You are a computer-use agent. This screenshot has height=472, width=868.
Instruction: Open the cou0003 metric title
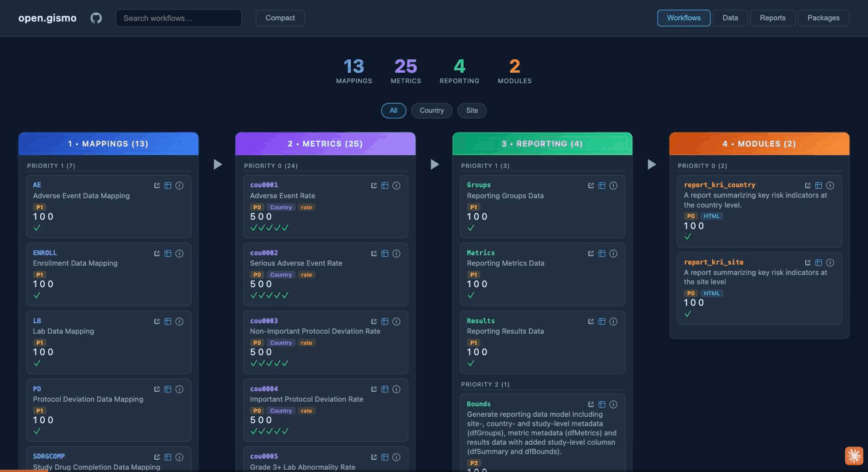click(264, 321)
